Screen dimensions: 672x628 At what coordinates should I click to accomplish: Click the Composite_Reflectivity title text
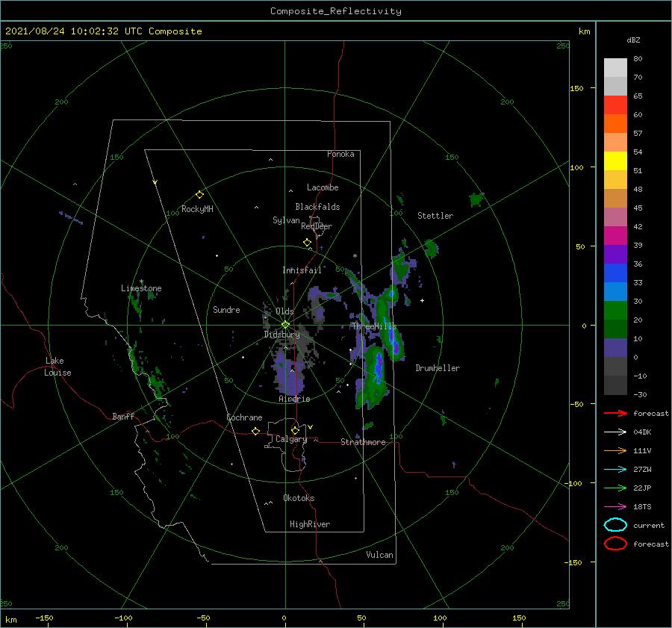pos(336,11)
